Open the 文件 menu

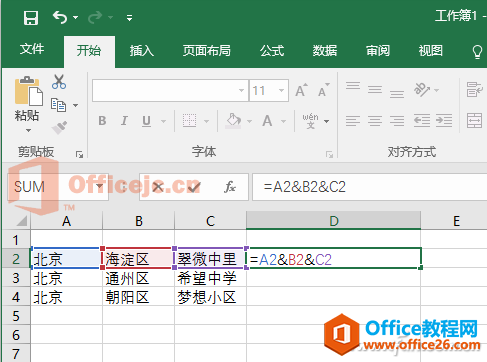coord(32,49)
